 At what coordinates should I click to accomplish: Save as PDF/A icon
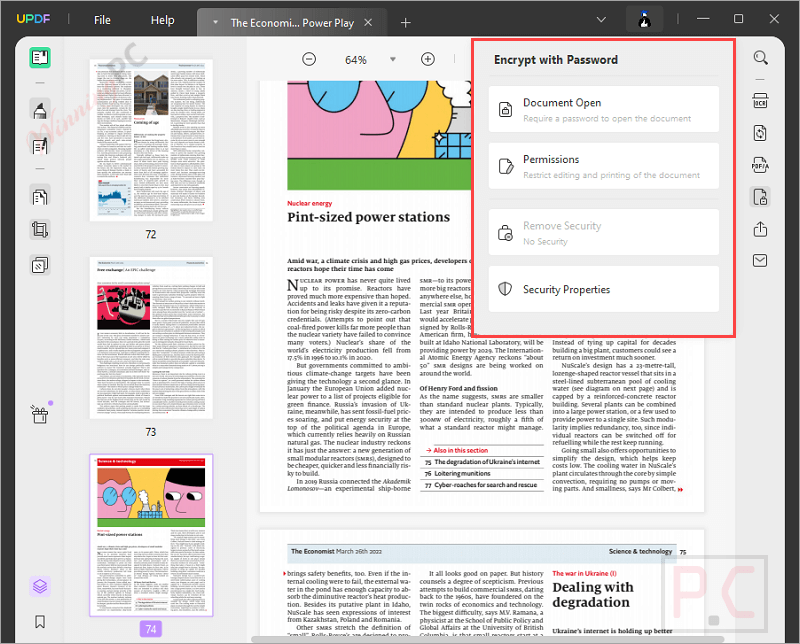pyautogui.click(x=760, y=165)
